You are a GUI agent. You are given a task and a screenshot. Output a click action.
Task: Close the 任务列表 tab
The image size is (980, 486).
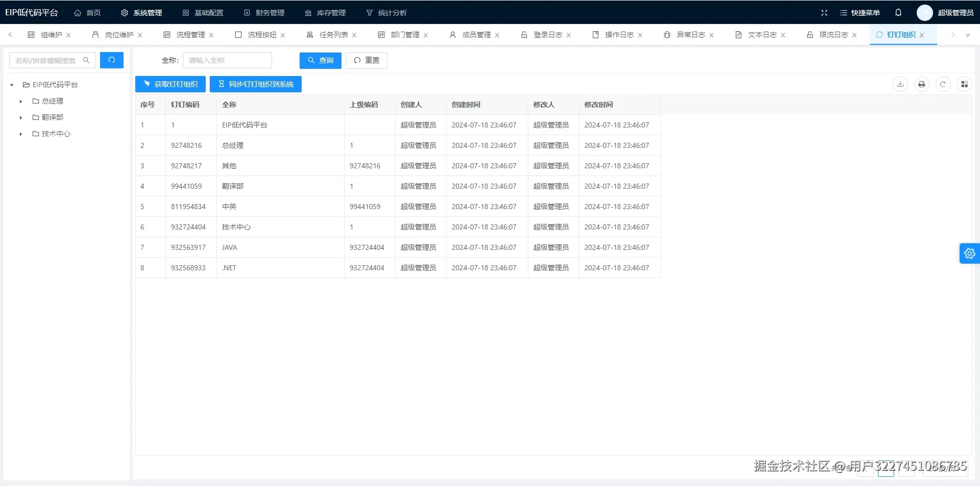(x=354, y=35)
